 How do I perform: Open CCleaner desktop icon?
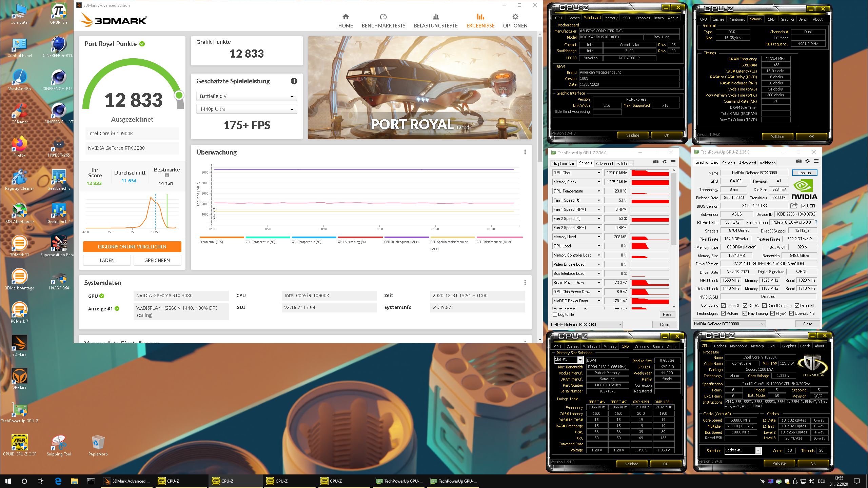click(20, 114)
